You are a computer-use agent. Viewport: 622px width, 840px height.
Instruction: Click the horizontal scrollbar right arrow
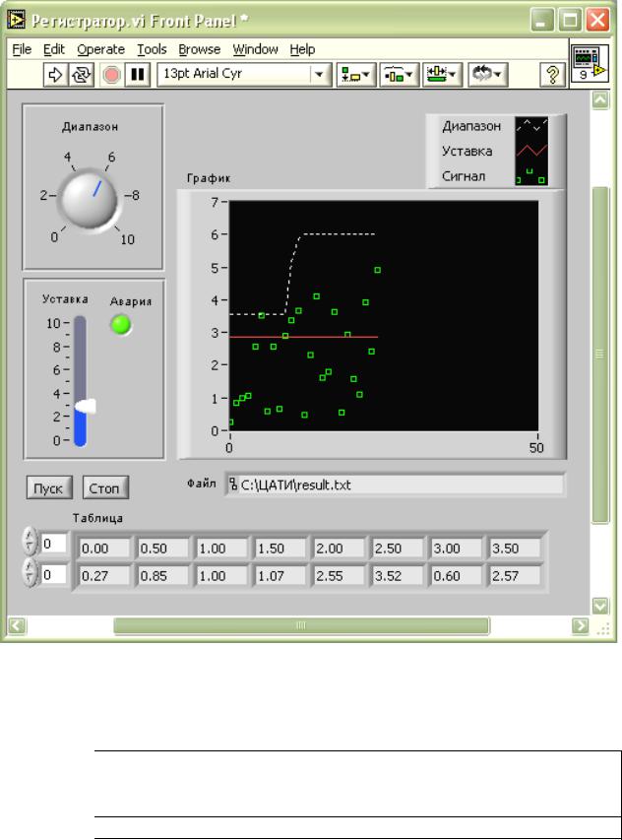pyautogui.click(x=580, y=625)
